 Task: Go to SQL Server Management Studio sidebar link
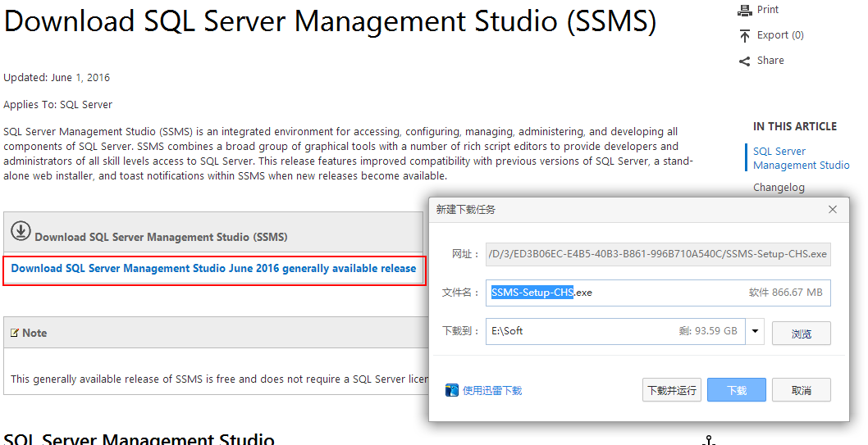(801, 158)
